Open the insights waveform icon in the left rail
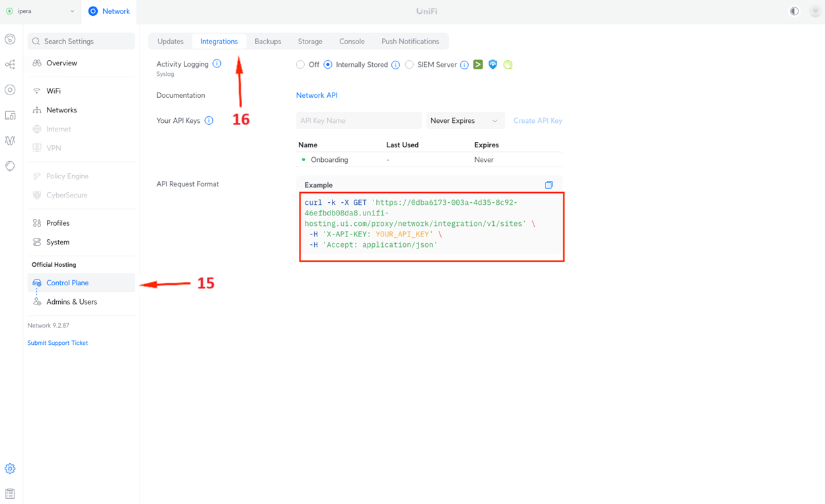The image size is (825, 504). 10,141
